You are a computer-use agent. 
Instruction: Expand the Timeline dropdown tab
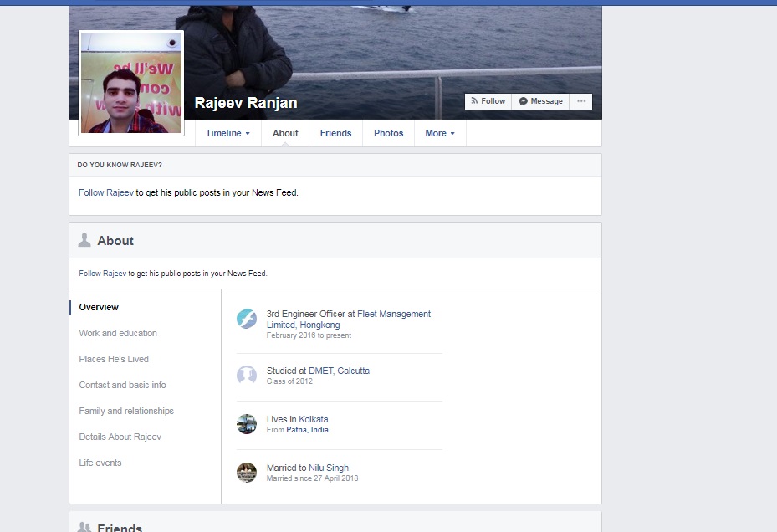227,133
